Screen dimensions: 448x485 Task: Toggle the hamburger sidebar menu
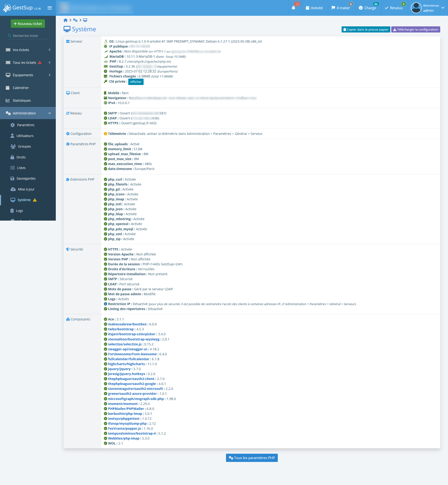(x=50, y=8)
